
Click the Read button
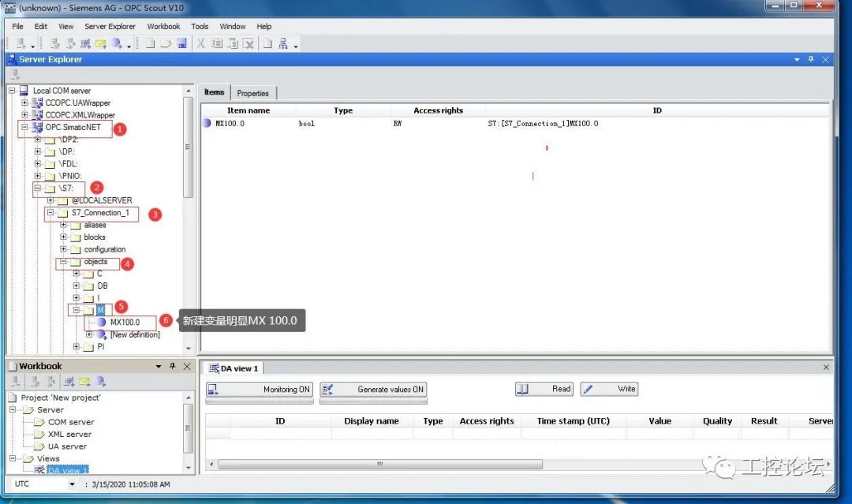[544, 389]
